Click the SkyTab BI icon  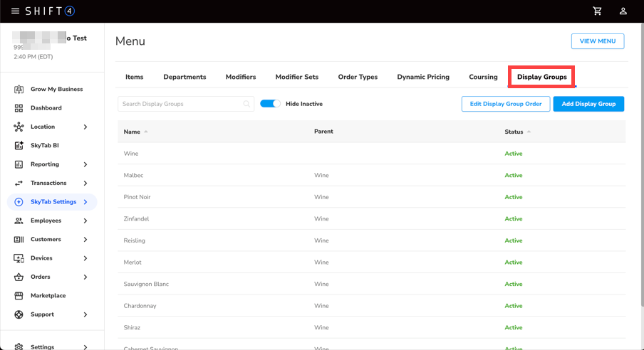(x=19, y=146)
